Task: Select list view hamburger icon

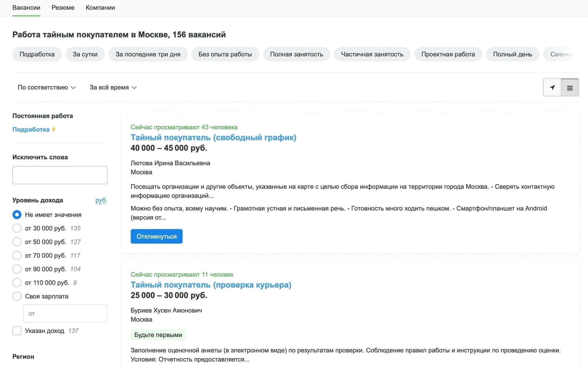Action: point(570,88)
